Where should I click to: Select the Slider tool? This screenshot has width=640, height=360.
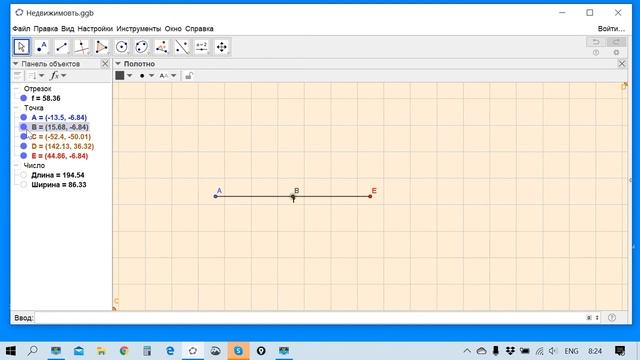coord(202,47)
